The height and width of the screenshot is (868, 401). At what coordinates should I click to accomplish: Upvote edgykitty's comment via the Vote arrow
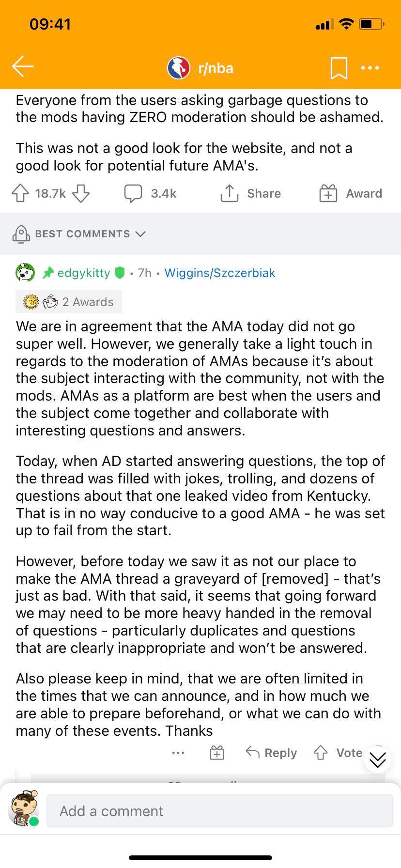pyautogui.click(x=320, y=752)
